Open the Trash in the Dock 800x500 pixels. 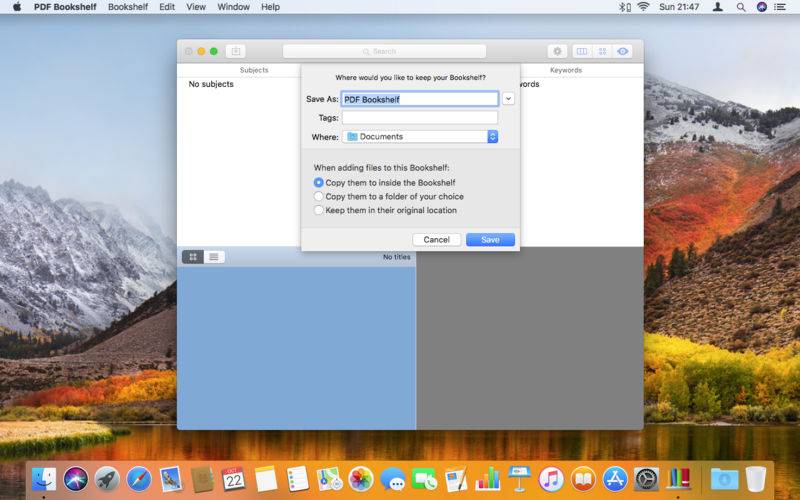pyautogui.click(x=756, y=479)
